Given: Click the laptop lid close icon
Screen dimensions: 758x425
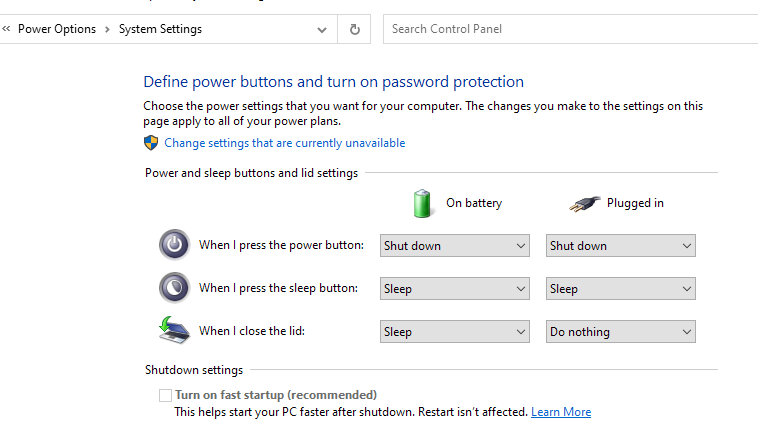Looking at the screenshot, I should coord(174,330).
